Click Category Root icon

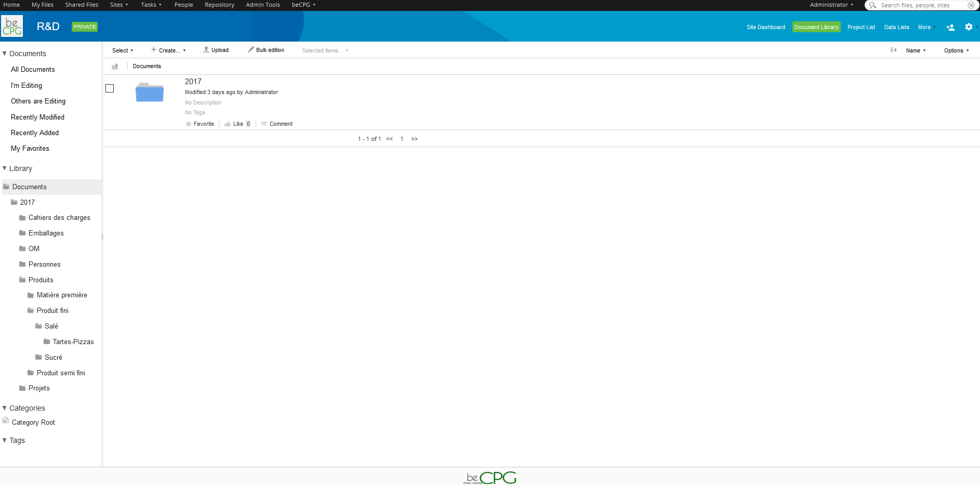(6, 421)
